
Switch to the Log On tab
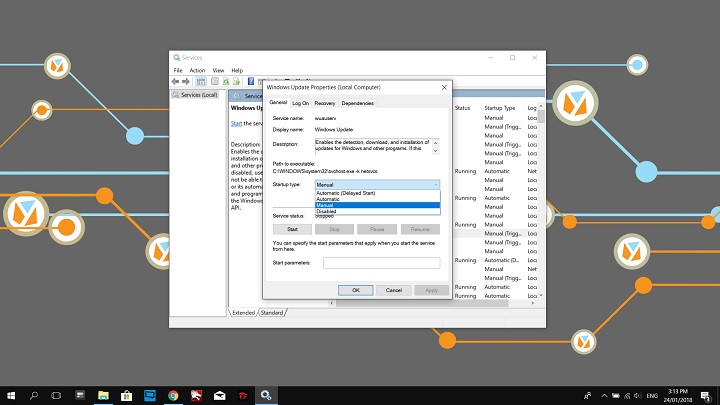300,103
